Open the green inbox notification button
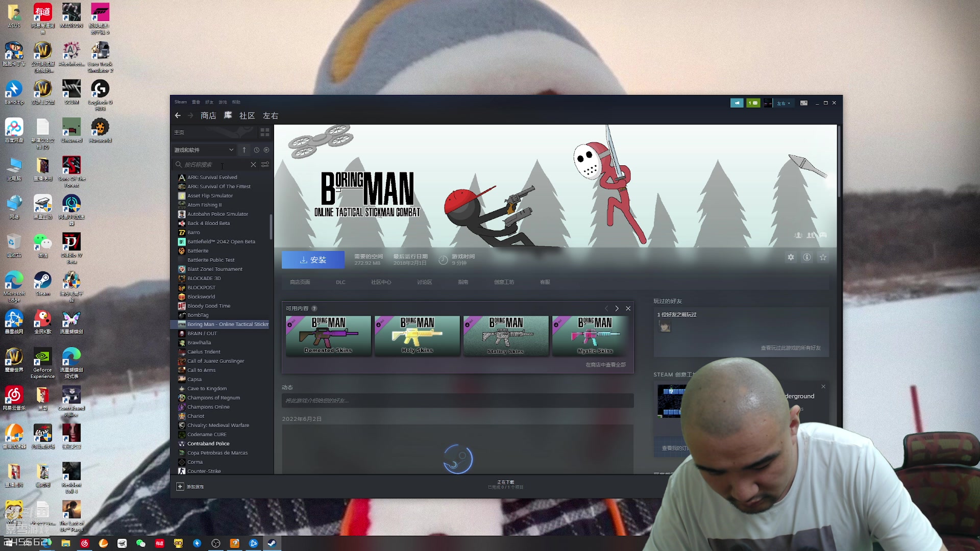 click(x=753, y=103)
